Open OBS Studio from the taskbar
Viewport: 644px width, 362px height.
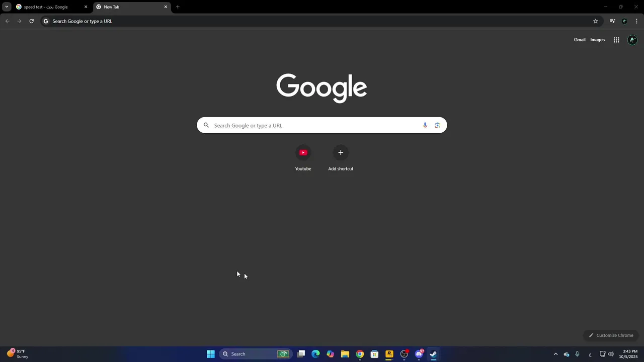tap(404, 354)
